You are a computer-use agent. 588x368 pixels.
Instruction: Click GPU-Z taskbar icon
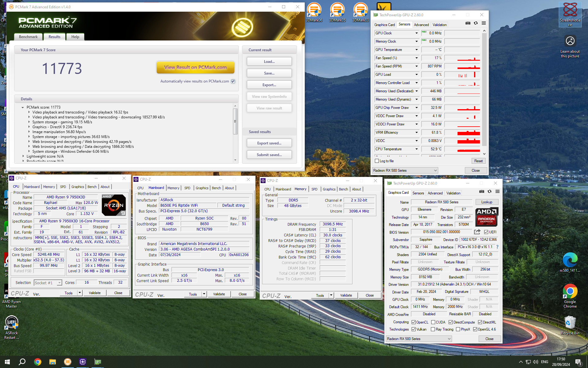point(98,362)
